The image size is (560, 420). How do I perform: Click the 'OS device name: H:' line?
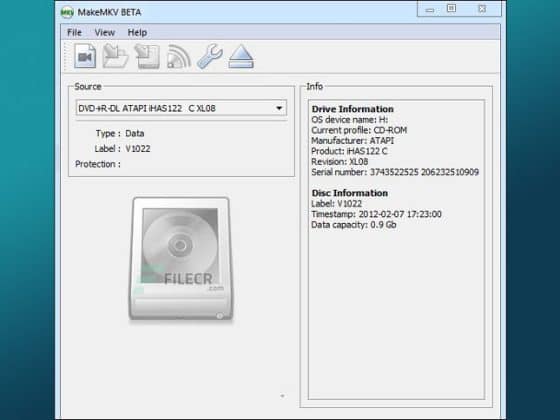350,120
